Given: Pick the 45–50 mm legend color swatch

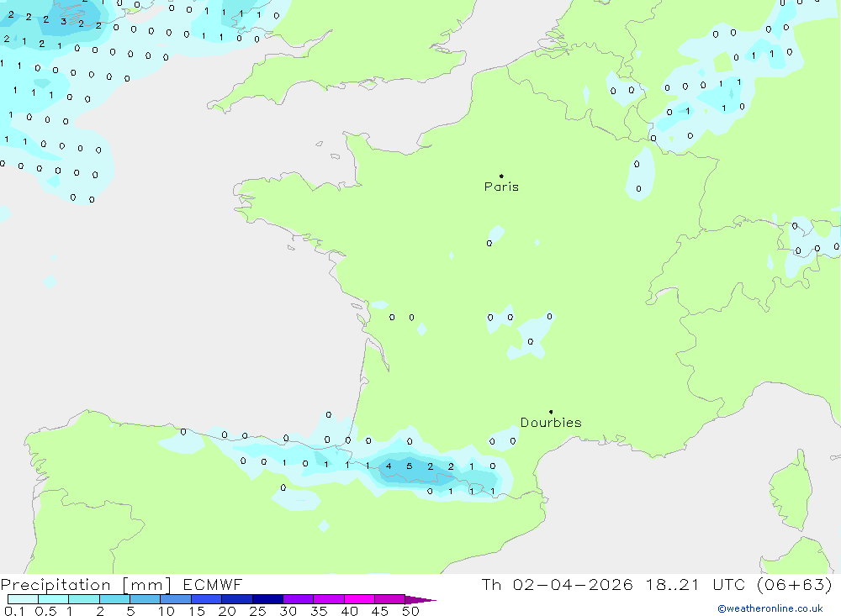Looking at the screenshot, I should (x=390, y=599).
